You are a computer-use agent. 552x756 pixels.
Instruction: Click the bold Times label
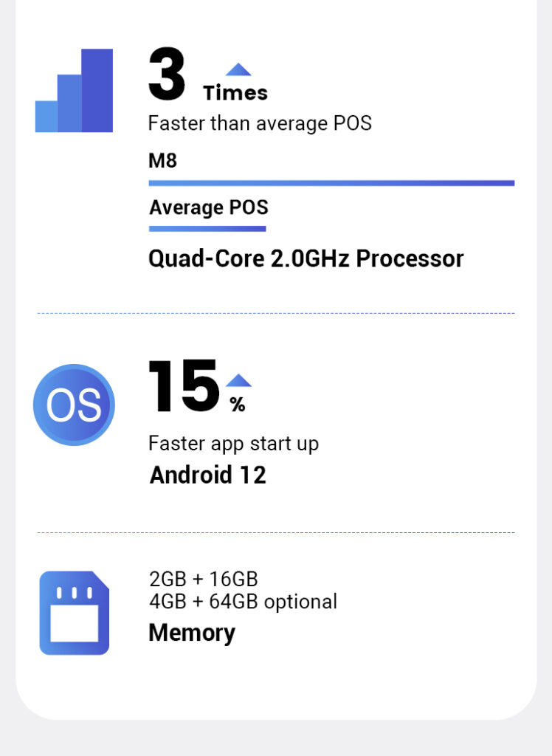point(235,93)
